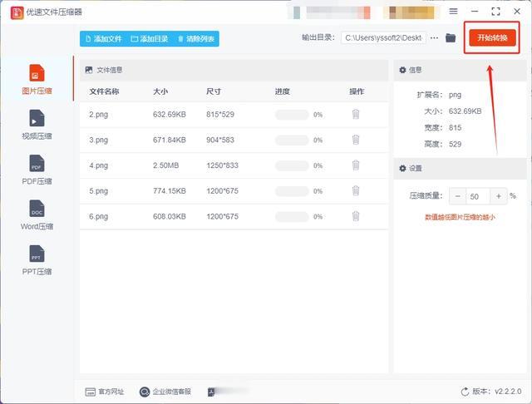The height and width of the screenshot is (404, 532).
Task: Click 大小 column header
Action: [160, 91]
